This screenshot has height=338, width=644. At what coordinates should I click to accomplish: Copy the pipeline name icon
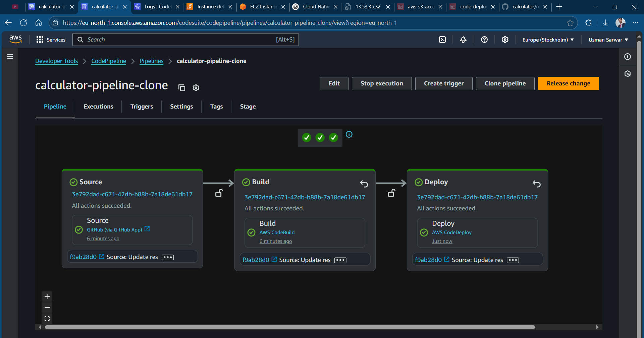pos(182,88)
